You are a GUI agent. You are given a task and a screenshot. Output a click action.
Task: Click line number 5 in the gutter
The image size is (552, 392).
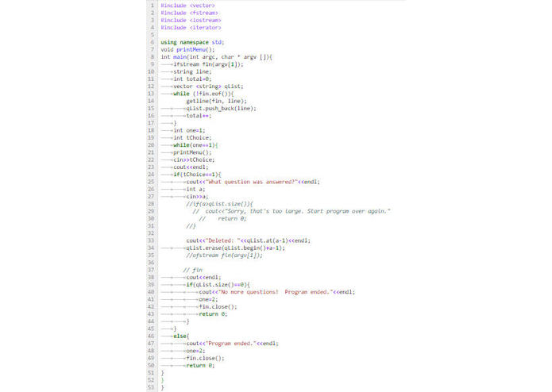[x=152, y=35]
